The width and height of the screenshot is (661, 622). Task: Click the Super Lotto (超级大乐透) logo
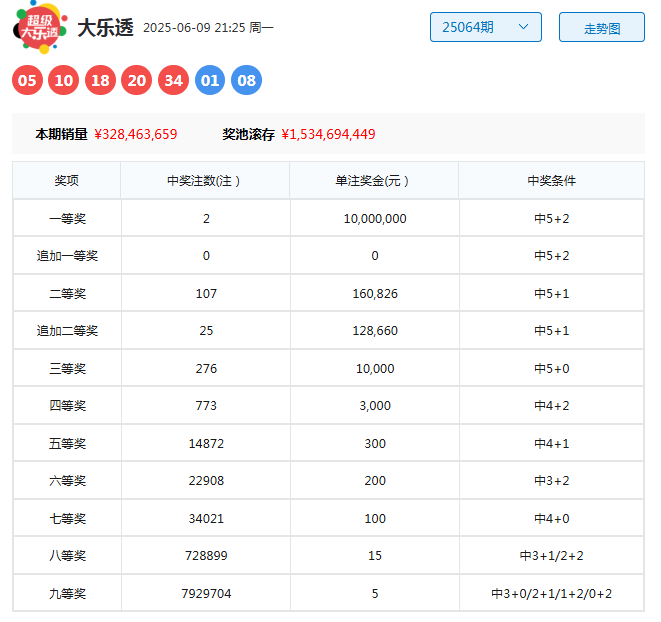(x=40, y=27)
